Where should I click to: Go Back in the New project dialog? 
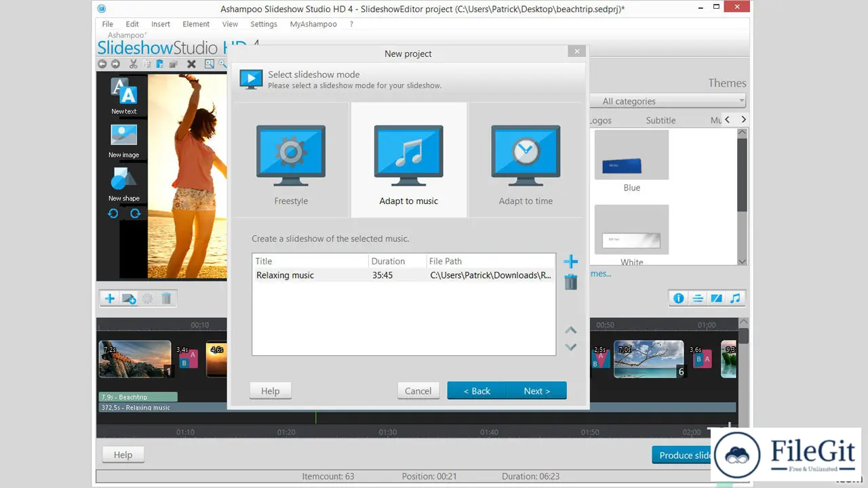(x=477, y=390)
